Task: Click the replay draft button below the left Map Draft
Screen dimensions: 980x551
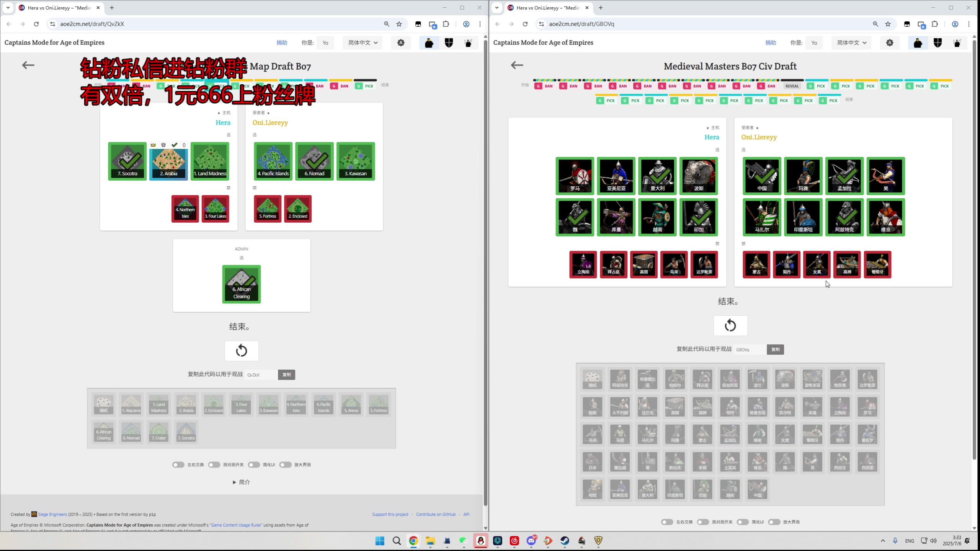Action: point(242,350)
